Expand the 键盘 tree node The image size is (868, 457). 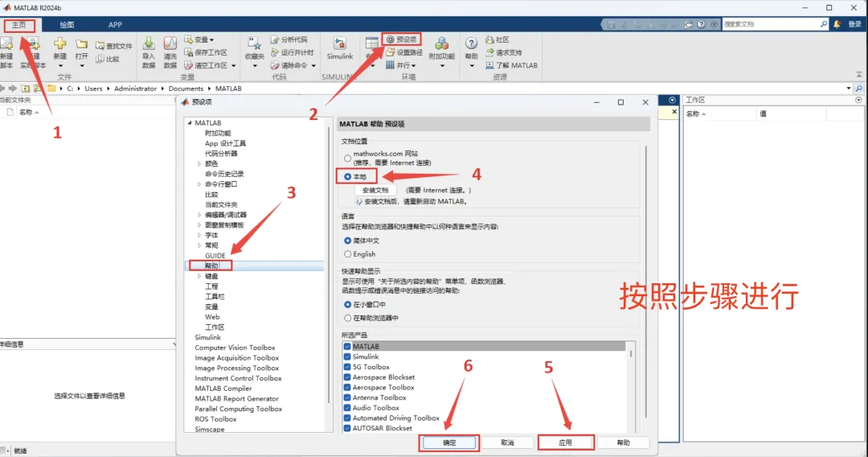199,277
